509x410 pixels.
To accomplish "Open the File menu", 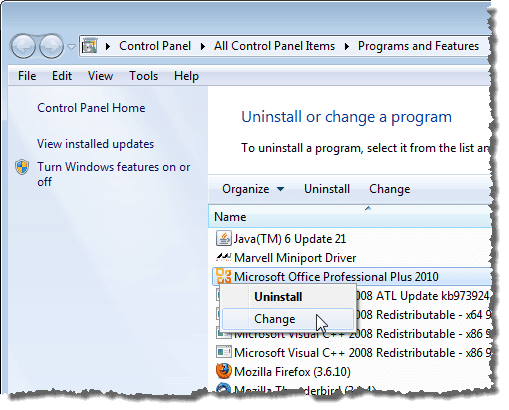I will coord(27,76).
